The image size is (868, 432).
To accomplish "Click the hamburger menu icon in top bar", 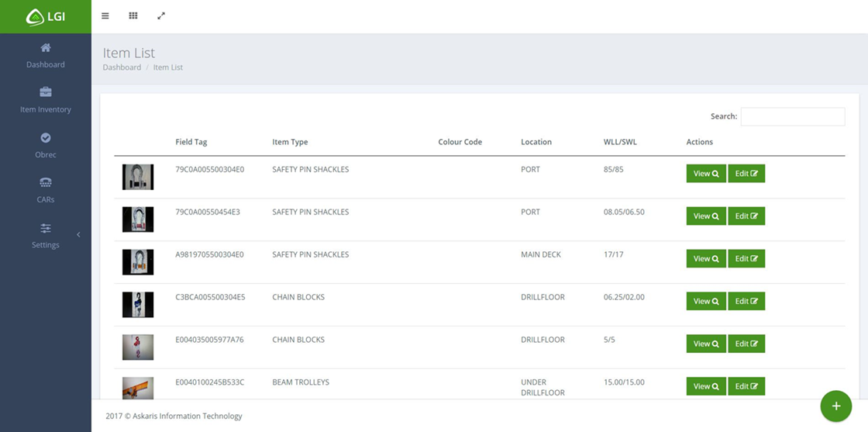I will (105, 16).
